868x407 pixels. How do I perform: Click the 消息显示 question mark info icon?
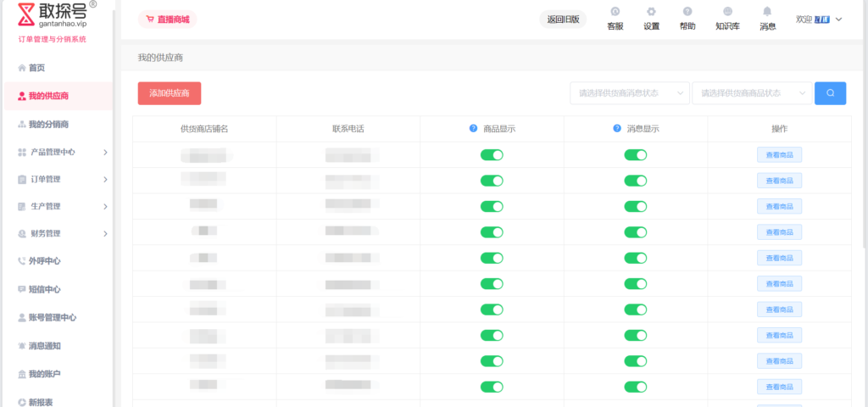click(617, 129)
